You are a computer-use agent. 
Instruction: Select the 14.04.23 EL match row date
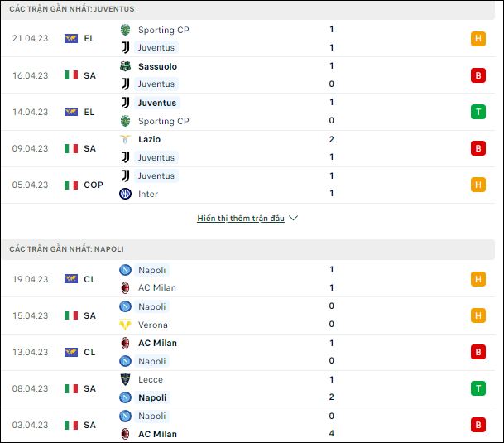point(31,112)
